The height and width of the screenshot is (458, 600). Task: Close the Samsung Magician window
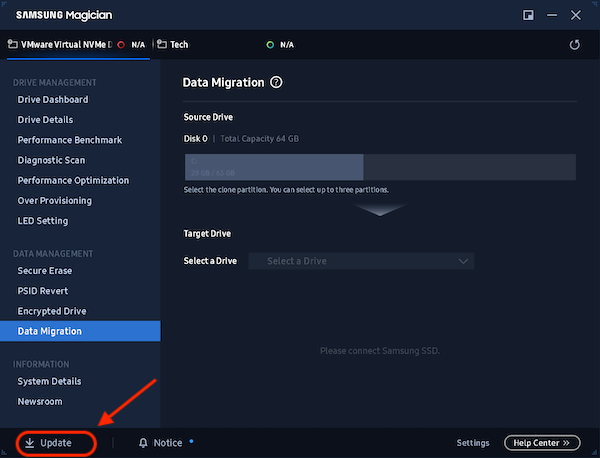tap(576, 15)
